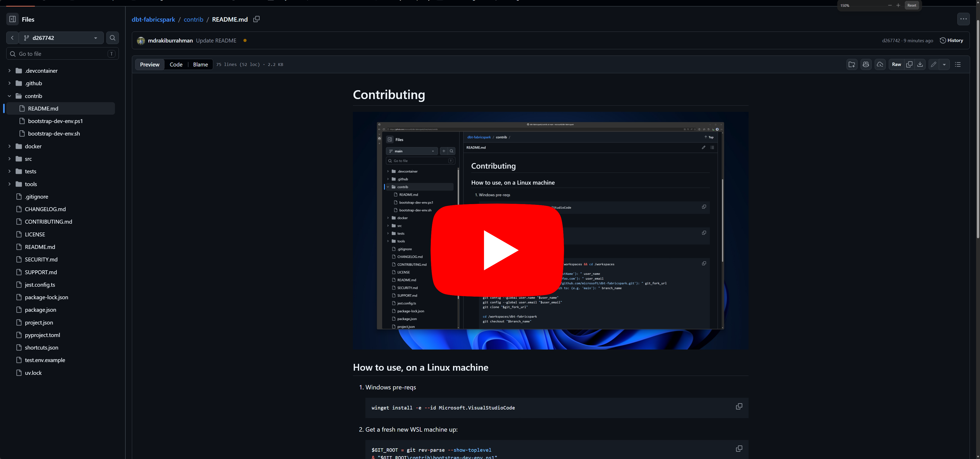Ask Copilot about this file
This screenshot has width=980, height=459.
pyautogui.click(x=866, y=64)
